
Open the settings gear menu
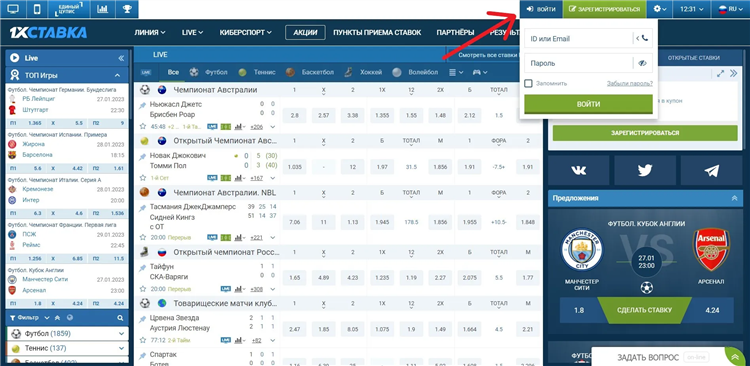click(x=660, y=9)
